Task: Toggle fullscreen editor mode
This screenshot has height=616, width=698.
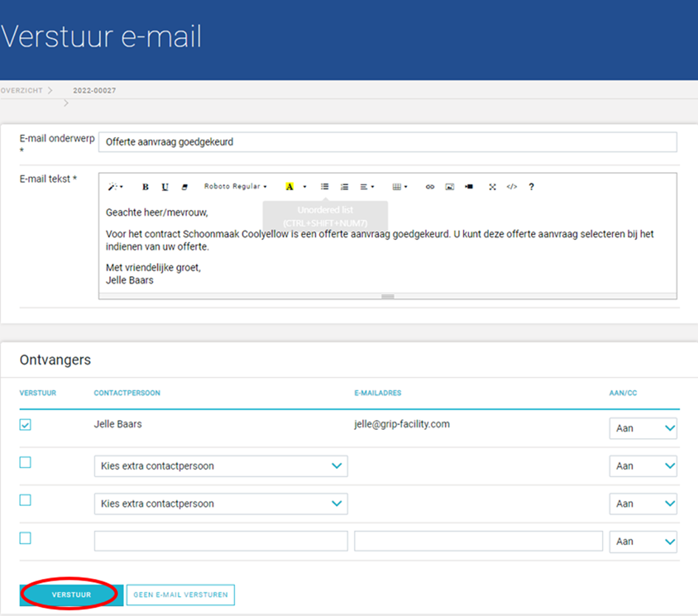Action: 493,187
